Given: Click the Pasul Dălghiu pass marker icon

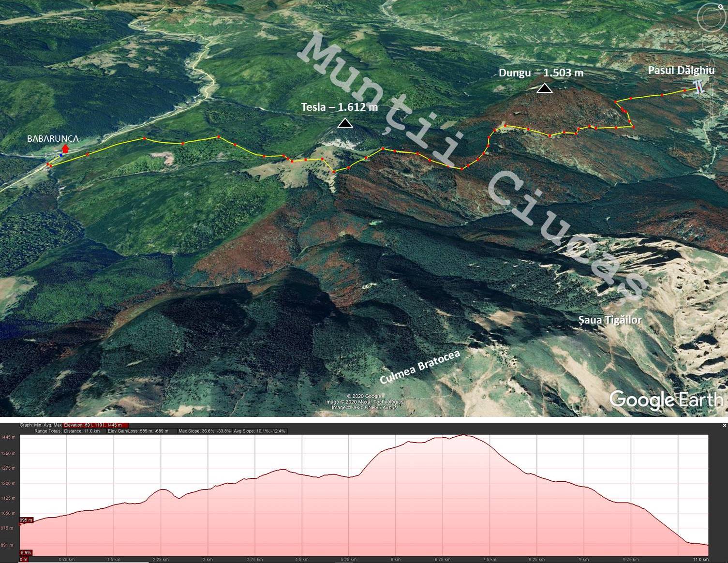Looking at the screenshot, I should [698, 86].
